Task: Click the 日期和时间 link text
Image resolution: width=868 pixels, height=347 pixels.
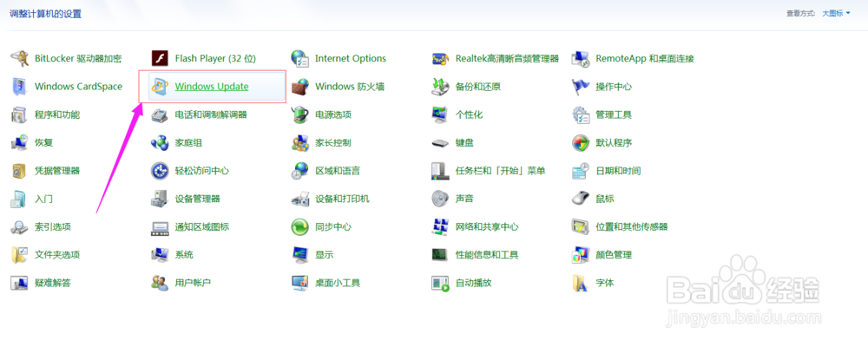Action: click(x=618, y=171)
